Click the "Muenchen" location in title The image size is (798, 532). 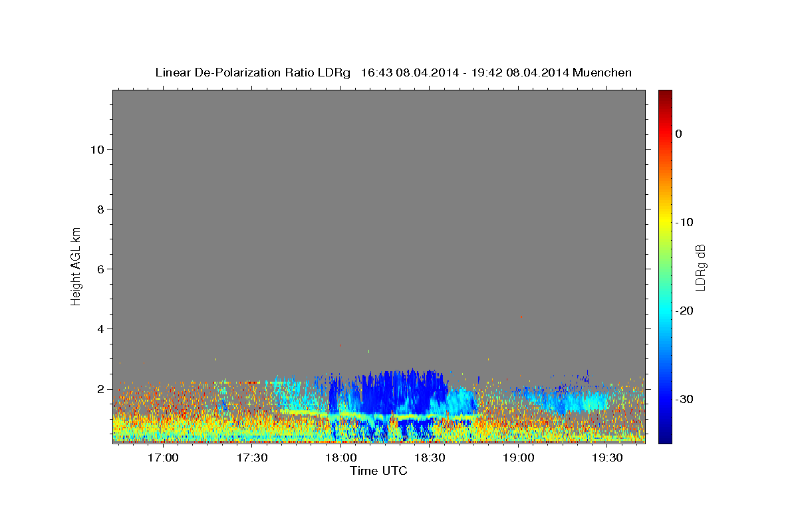[602, 72]
